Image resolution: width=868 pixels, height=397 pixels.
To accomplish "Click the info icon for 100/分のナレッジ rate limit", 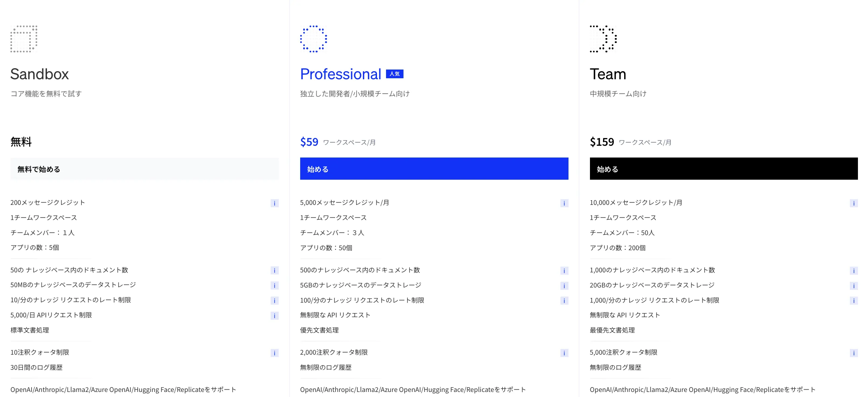I will 564,301.
